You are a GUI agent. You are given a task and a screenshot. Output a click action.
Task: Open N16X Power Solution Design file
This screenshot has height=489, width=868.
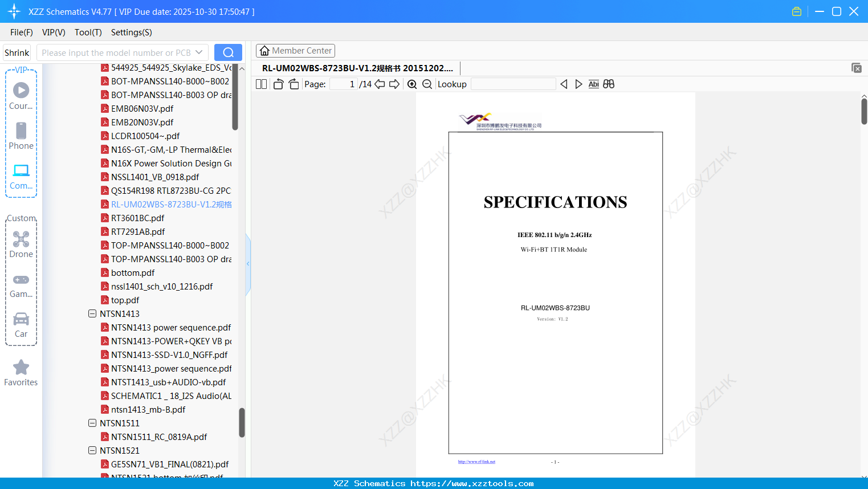171,163
